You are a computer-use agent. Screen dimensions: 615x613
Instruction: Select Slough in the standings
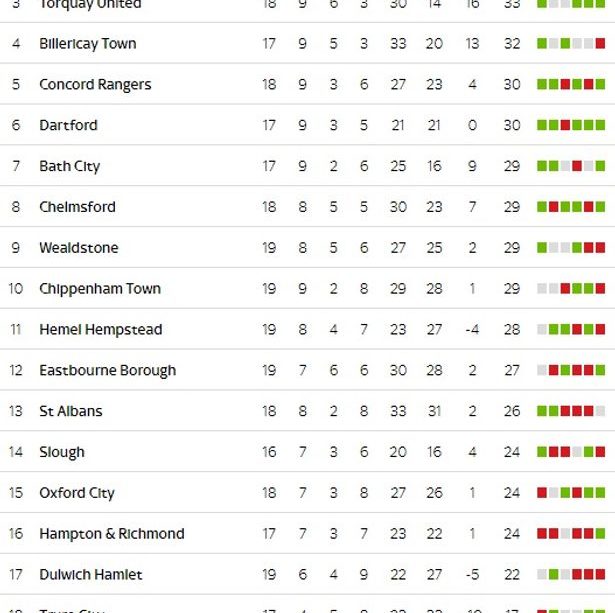(61, 452)
